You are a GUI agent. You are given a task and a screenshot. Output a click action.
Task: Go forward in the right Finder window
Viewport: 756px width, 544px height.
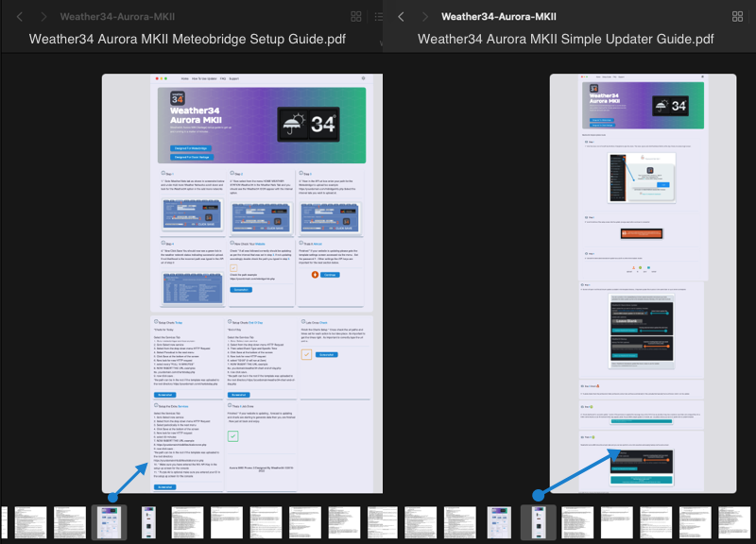pos(424,17)
